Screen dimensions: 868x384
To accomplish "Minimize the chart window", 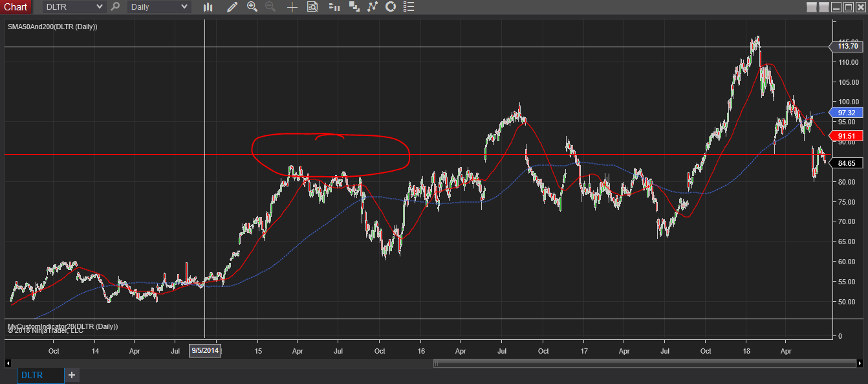I will click(x=836, y=7).
